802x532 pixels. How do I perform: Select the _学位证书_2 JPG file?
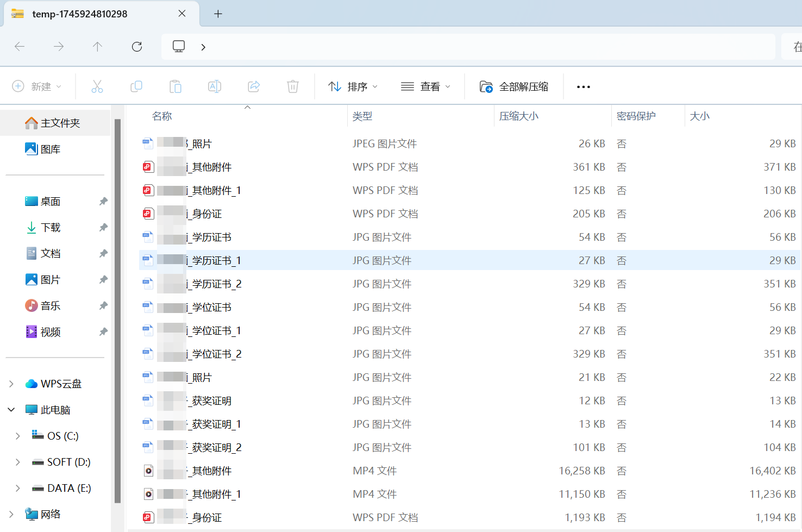coord(470,354)
